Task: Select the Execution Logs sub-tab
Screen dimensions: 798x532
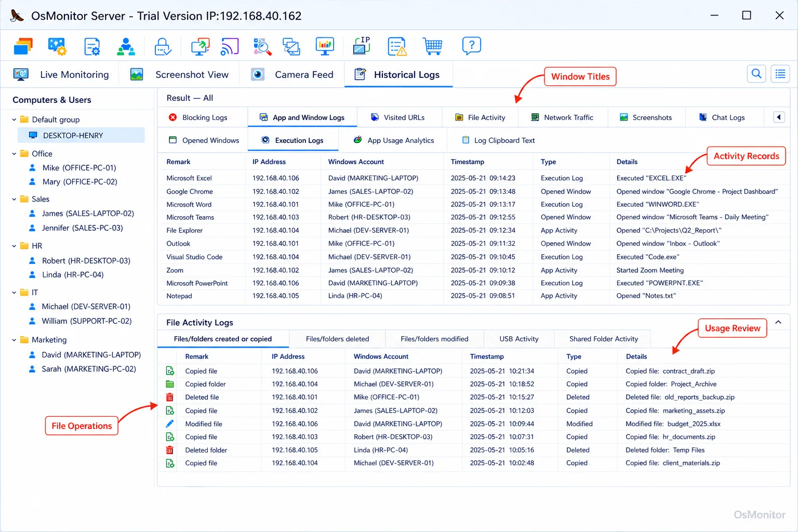Action: coord(292,140)
